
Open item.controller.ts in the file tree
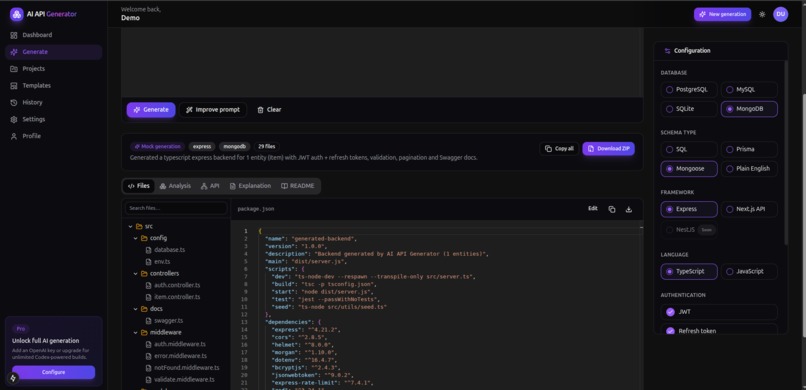click(x=176, y=297)
